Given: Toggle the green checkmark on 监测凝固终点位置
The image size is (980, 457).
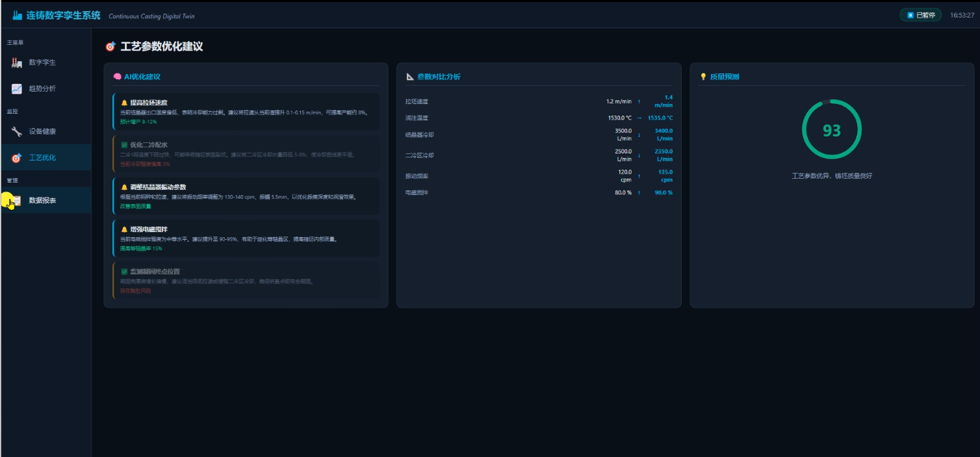Looking at the screenshot, I should [124, 272].
